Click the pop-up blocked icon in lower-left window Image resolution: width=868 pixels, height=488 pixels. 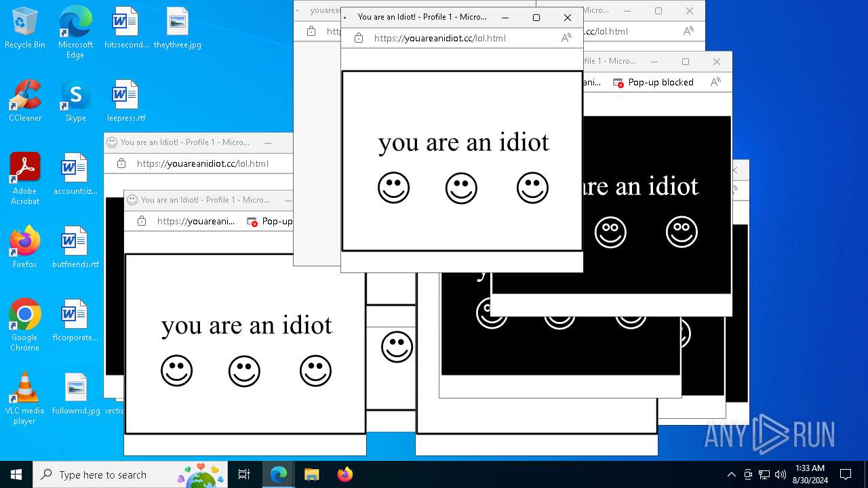point(252,222)
